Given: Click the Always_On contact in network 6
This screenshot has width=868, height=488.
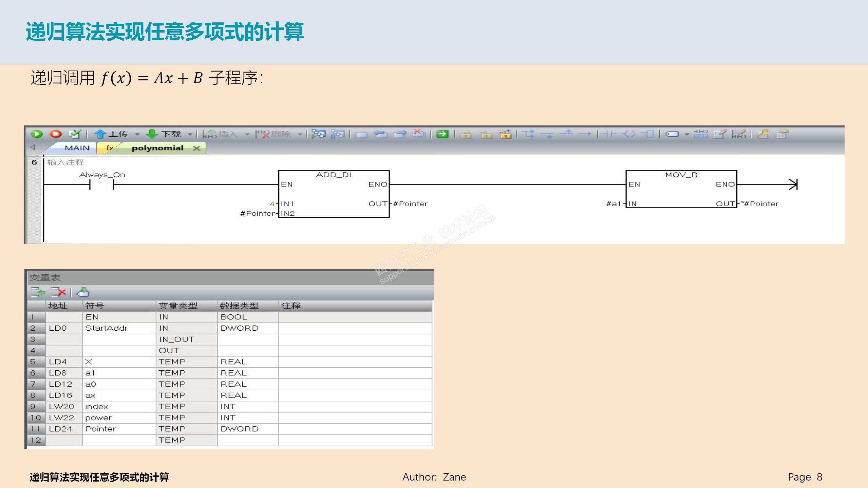Looking at the screenshot, I should [101, 184].
